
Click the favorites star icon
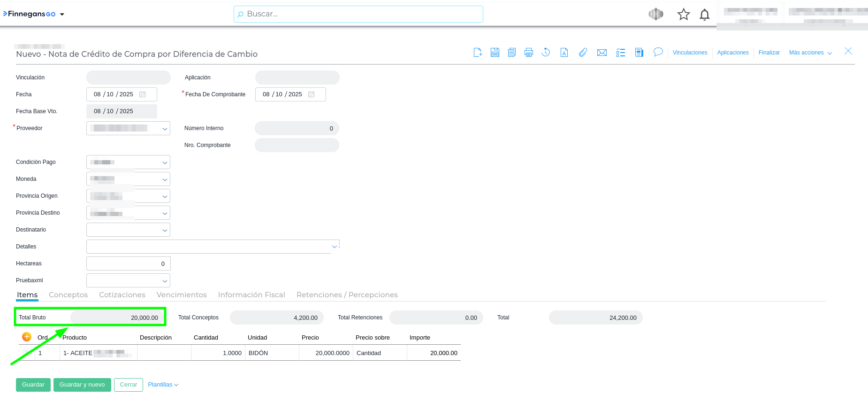pyautogui.click(x=683, y=15)
